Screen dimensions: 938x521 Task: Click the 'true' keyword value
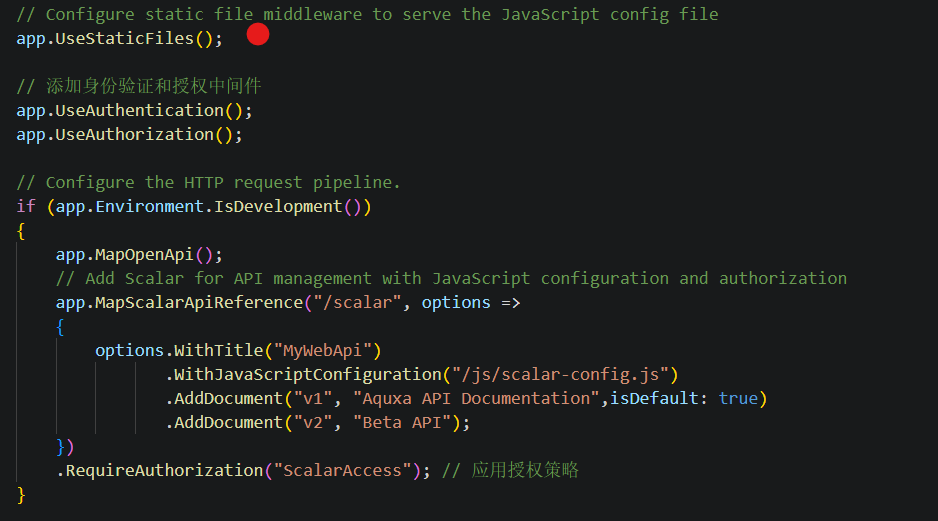(x=738, y=398)
